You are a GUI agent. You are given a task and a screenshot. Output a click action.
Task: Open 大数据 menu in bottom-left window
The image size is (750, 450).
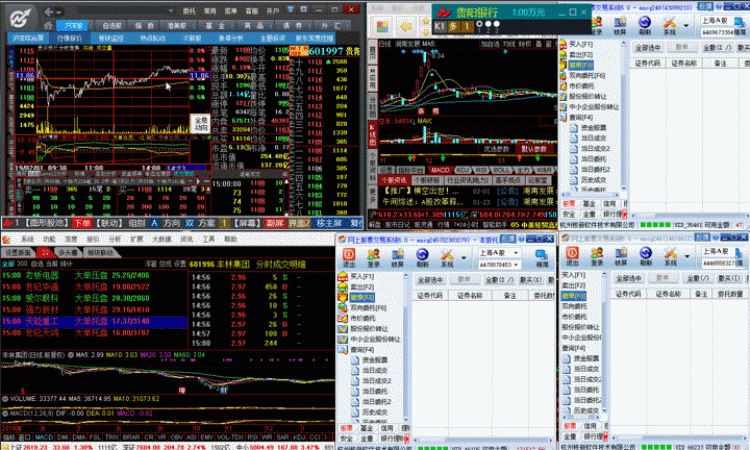tap(162, 239)
